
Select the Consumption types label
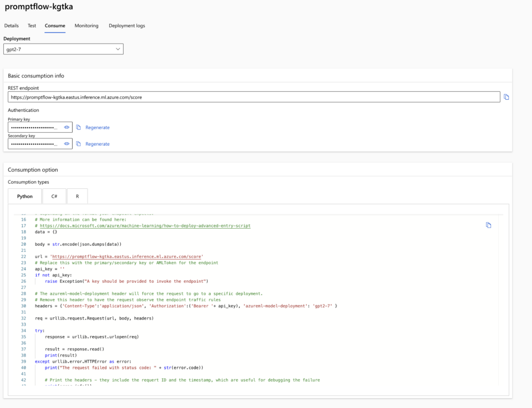tap(28, 182)
